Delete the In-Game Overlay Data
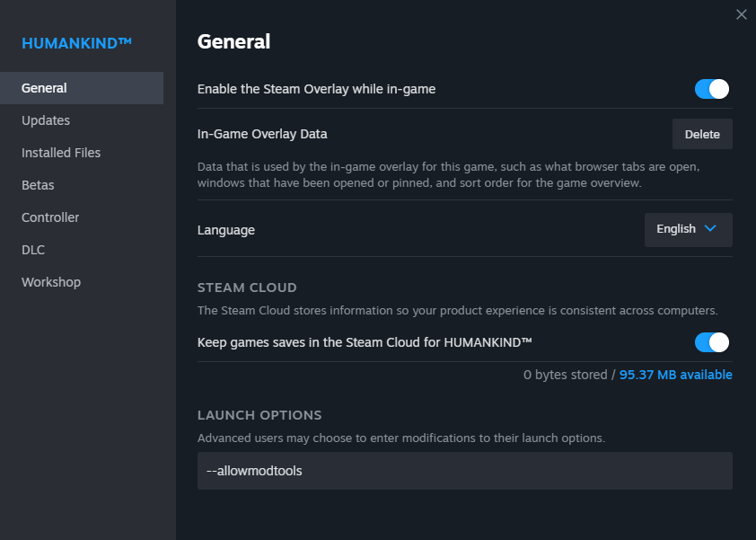Viewport: 756px width, 540px height. point(702,134)
